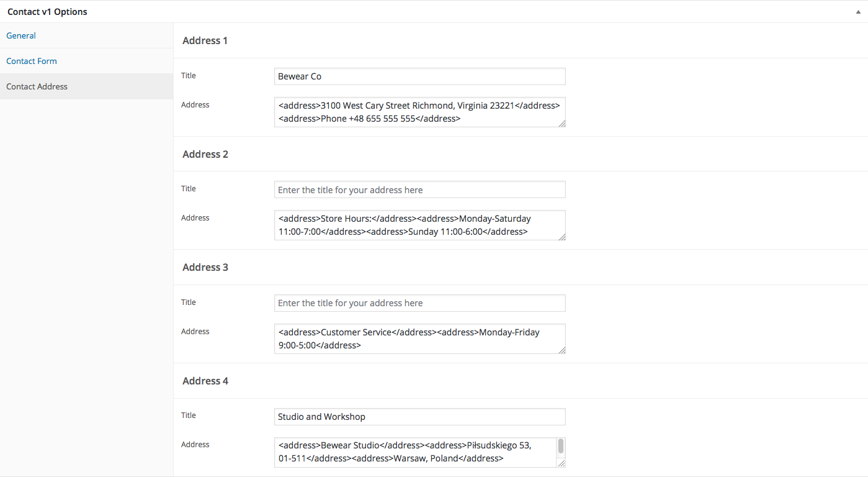Click the Address label under Address 4
Image resolution: width=868 pixels, height=477 pixels.
[195, 444]
